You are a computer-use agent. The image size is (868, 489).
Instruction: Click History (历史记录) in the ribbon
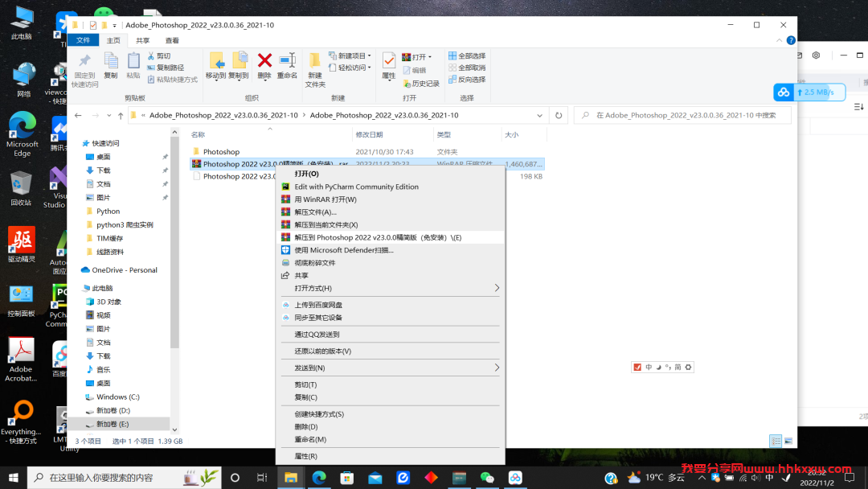[420, 84]
